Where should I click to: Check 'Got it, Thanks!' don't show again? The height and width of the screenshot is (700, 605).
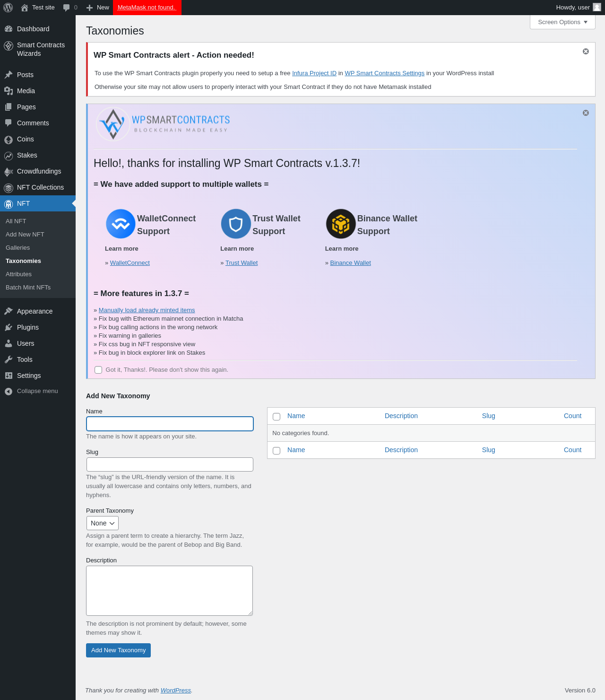[98, 370]
